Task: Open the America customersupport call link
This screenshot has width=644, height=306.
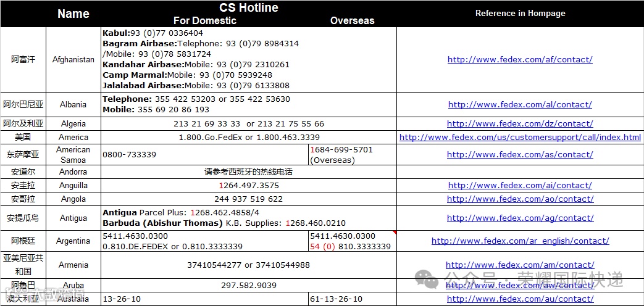Action: click(520, 137)
